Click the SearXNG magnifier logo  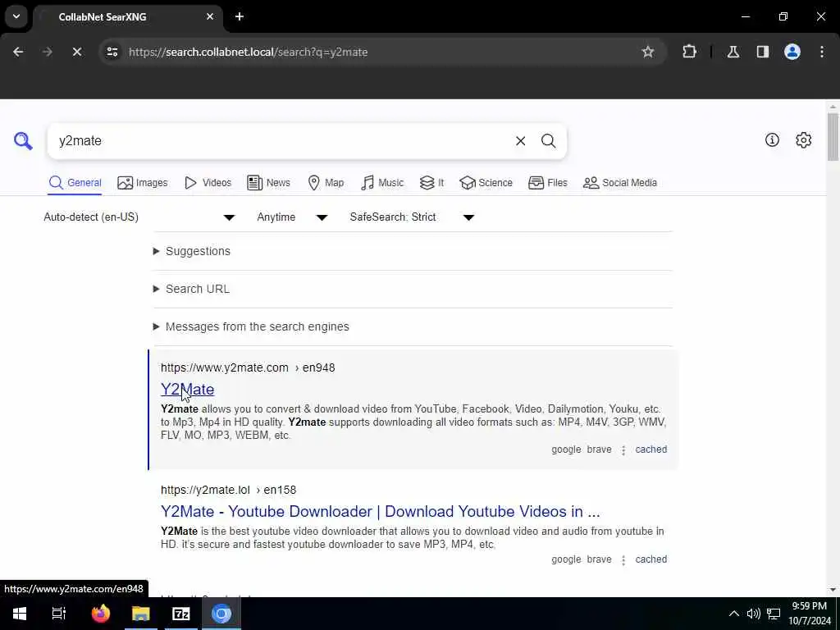pos(23,141)
